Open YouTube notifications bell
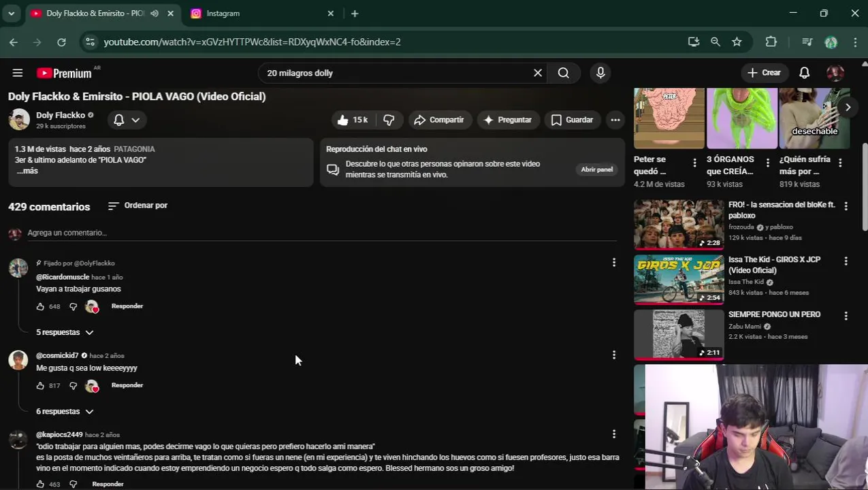Image resolution: width=868 pixels, height=490 pixels. 804,73
